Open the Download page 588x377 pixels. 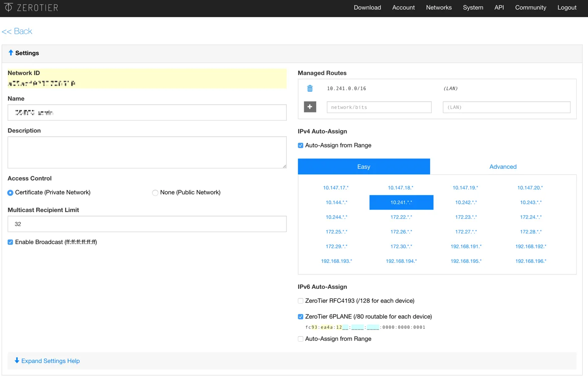[367, 8]
